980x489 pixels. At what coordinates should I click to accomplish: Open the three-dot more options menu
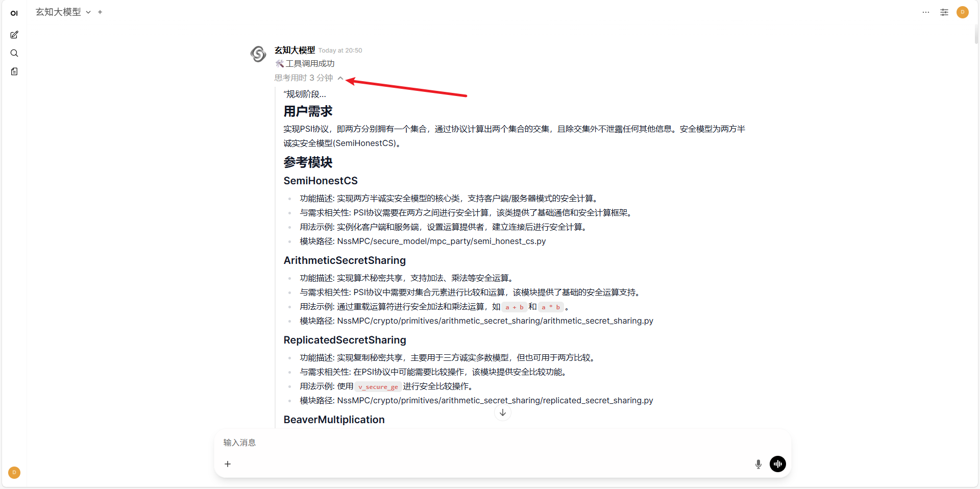926,12
